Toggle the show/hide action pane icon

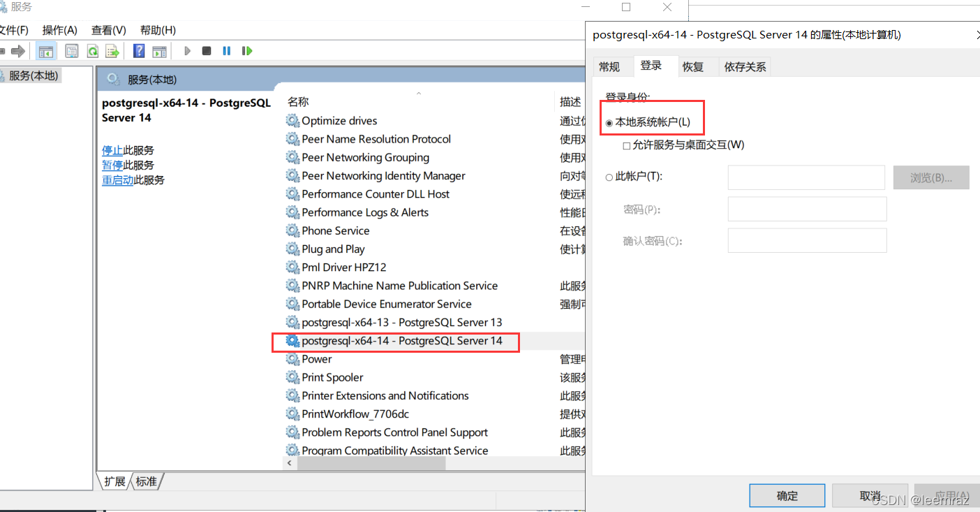(160, 51)
